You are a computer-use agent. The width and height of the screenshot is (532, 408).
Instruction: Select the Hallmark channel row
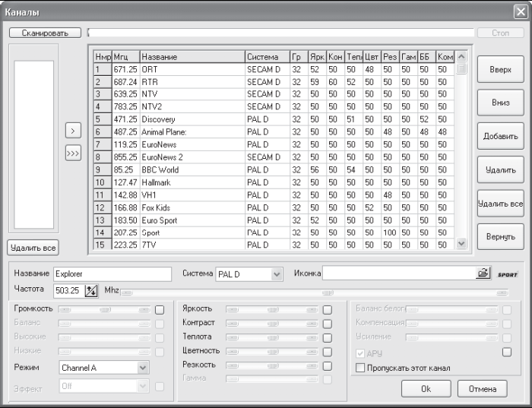pos(274,182)
